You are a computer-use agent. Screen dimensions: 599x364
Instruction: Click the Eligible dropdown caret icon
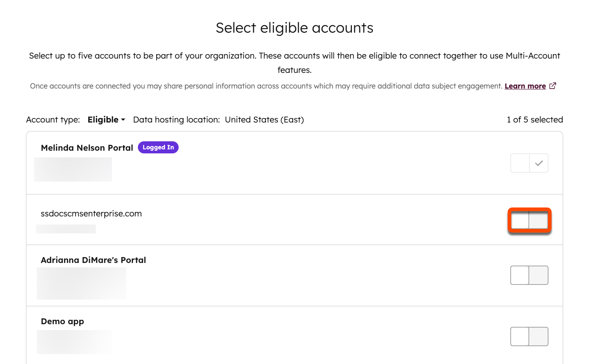click(123, 120)
